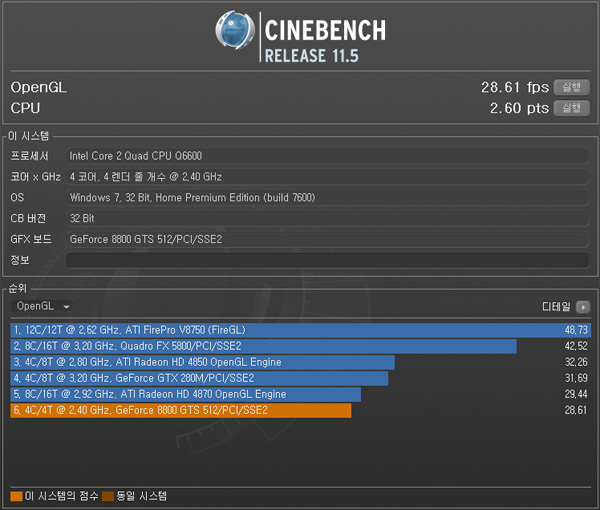600x510 pixels.
Task: Click the CPU label in results panel
Action: pos(25,108)
